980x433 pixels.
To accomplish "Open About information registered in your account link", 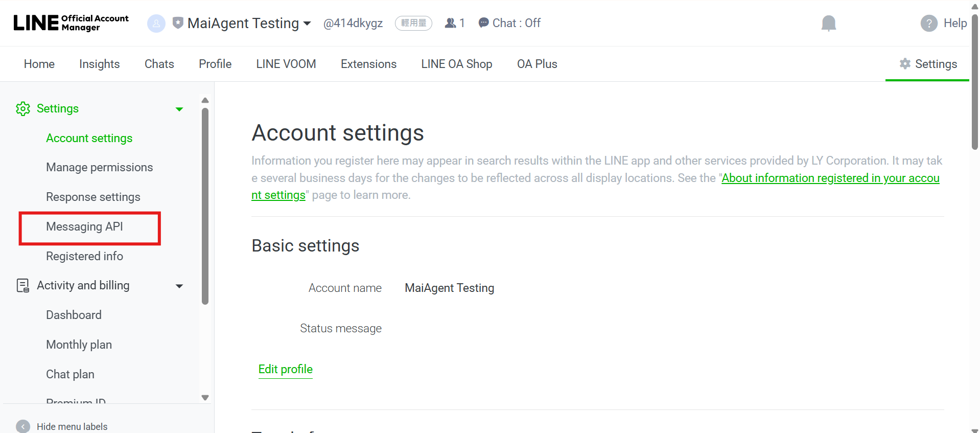I will point(830,178).
